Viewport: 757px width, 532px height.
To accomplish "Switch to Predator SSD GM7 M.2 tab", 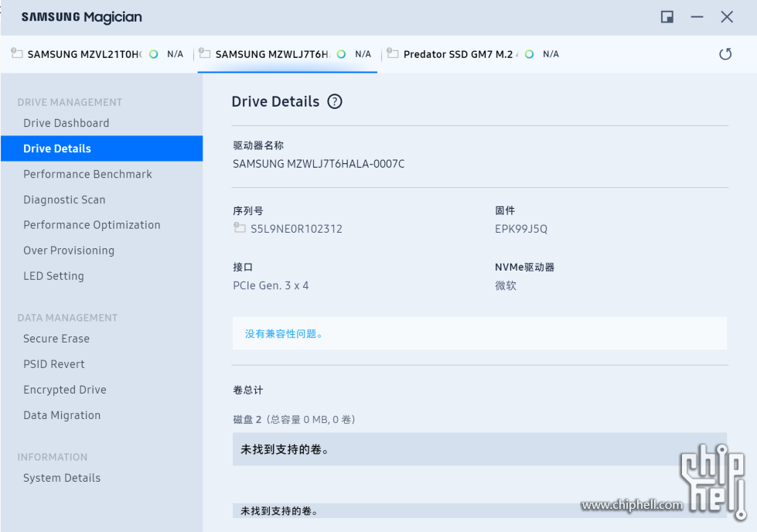I will tap(476, 54).
